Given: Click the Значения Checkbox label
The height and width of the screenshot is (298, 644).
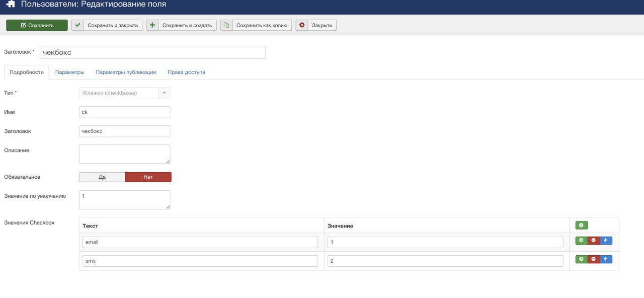Looking at the screenshot, I should (x=29, y=222).
